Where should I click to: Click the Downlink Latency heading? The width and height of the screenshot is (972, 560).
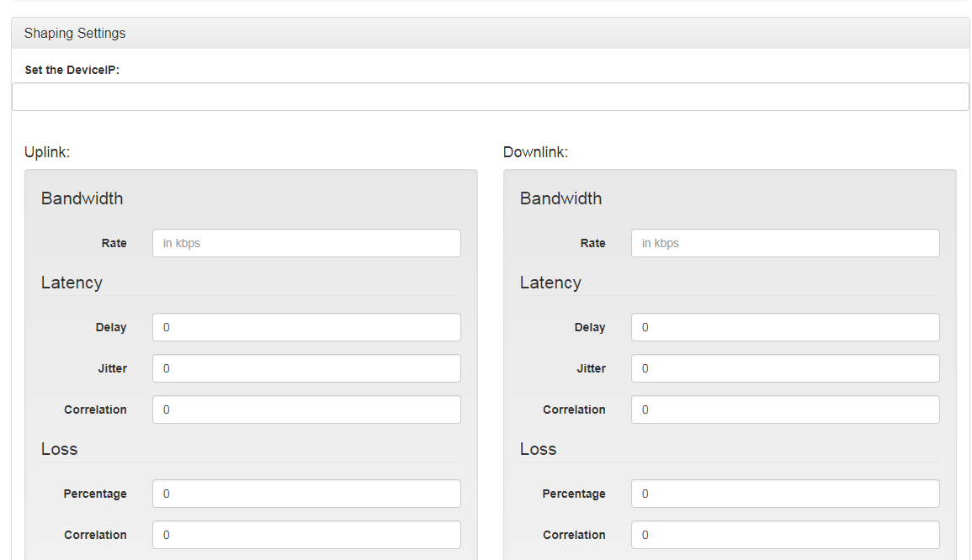point(550,283)
